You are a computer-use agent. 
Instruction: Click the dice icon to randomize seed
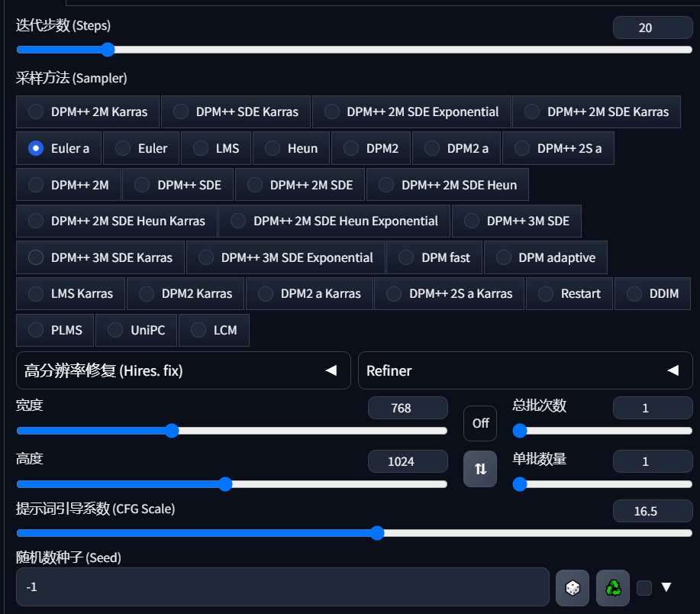(572, 587)
